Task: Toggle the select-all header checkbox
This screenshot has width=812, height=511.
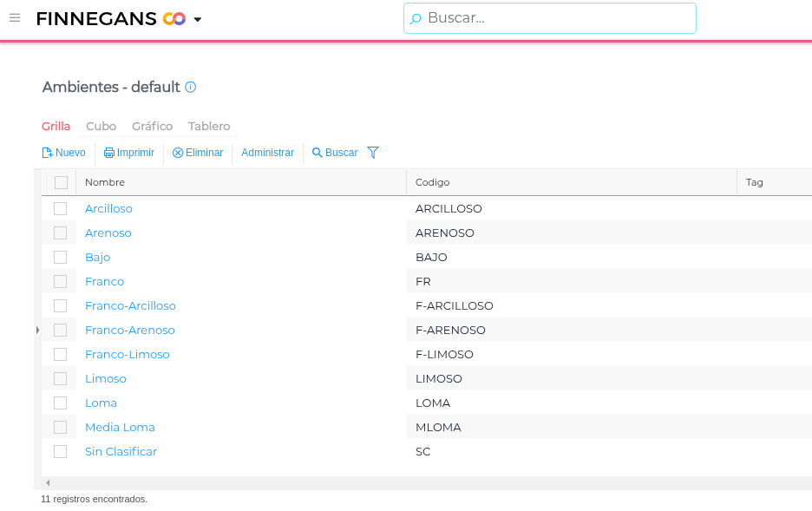Action: (61, 182)
